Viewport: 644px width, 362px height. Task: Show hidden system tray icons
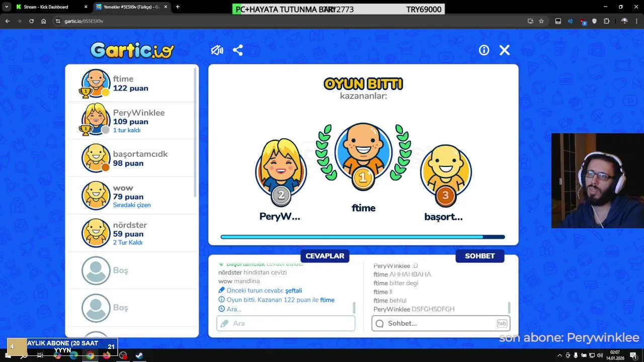coord(559,355)
